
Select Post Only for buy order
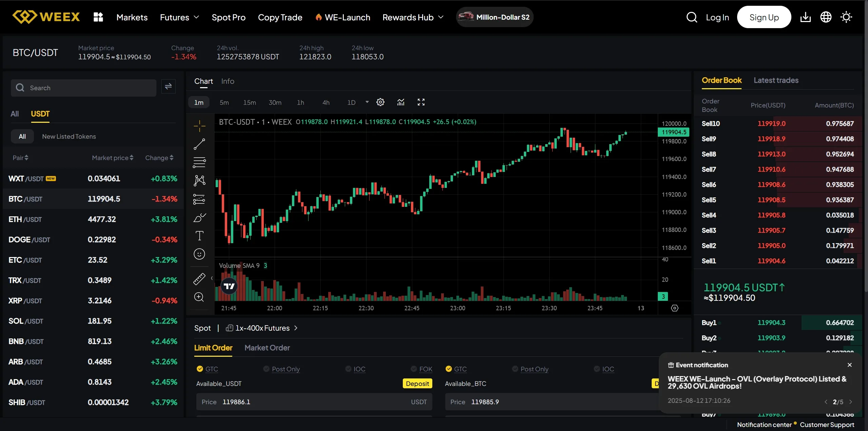coord(281,369)
